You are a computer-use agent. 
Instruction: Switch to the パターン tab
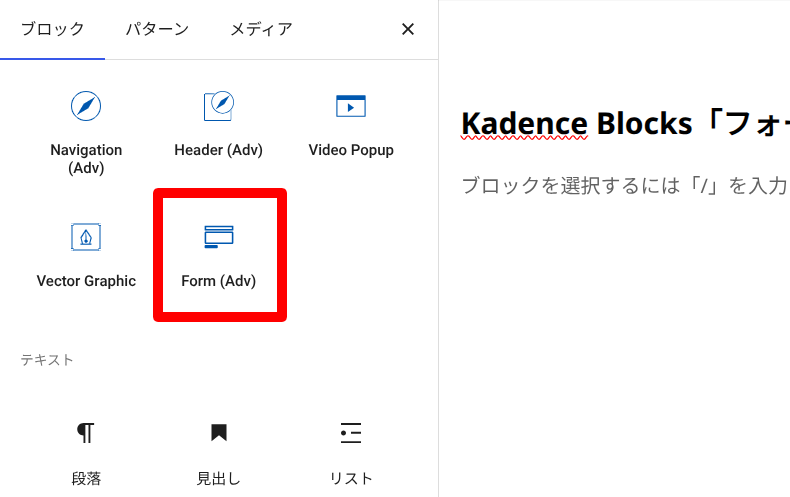[x=157, y=29]
